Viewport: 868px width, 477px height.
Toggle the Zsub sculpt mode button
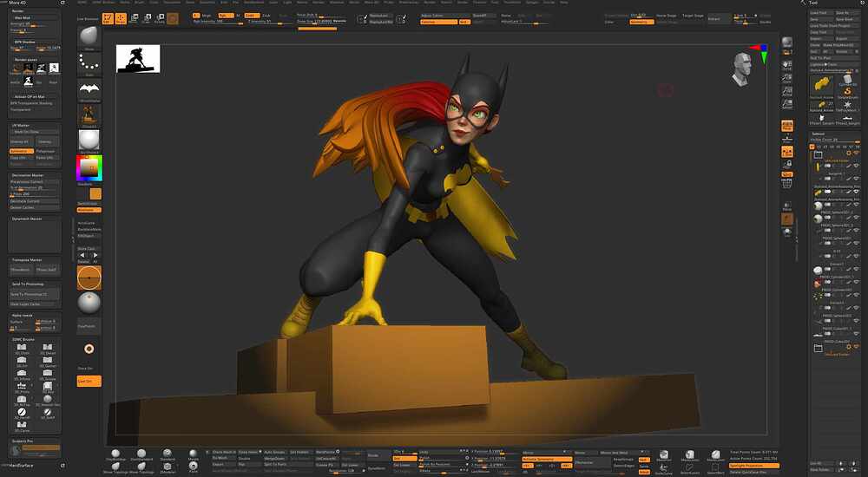point(266,16)
